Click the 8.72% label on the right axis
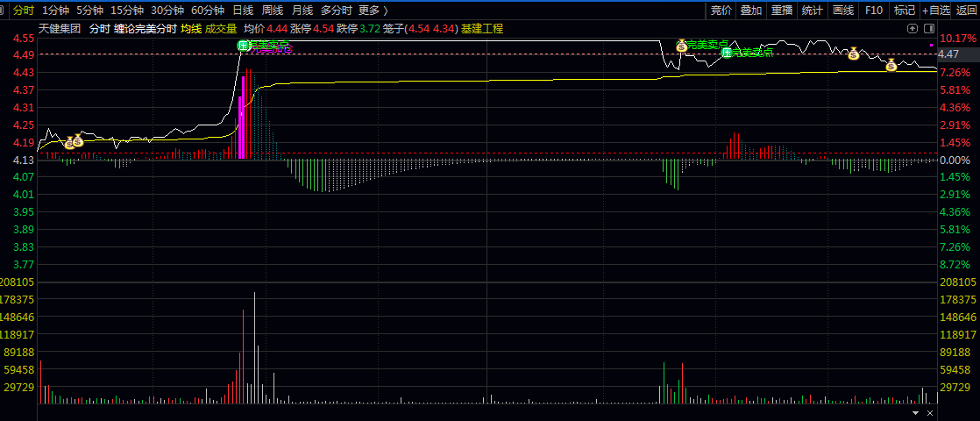This screenshot has height=421, width=980. tap(955, 265)
